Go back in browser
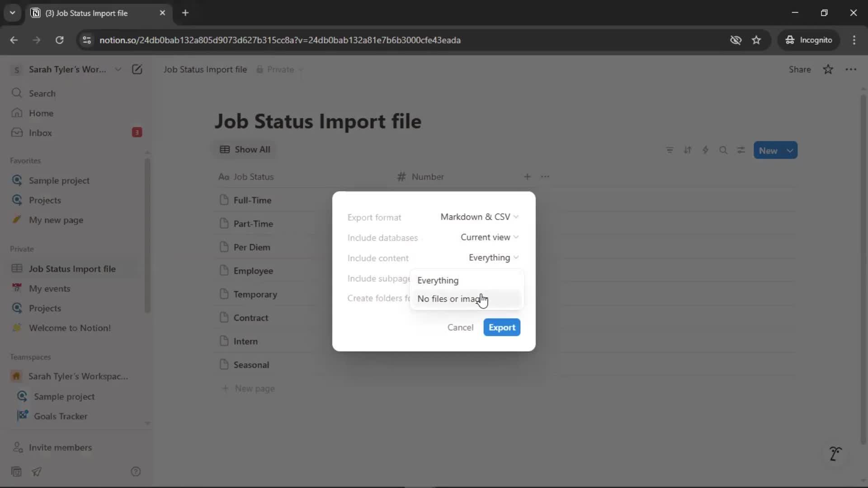The image size is (868, 488). click(x=14, y=40)
